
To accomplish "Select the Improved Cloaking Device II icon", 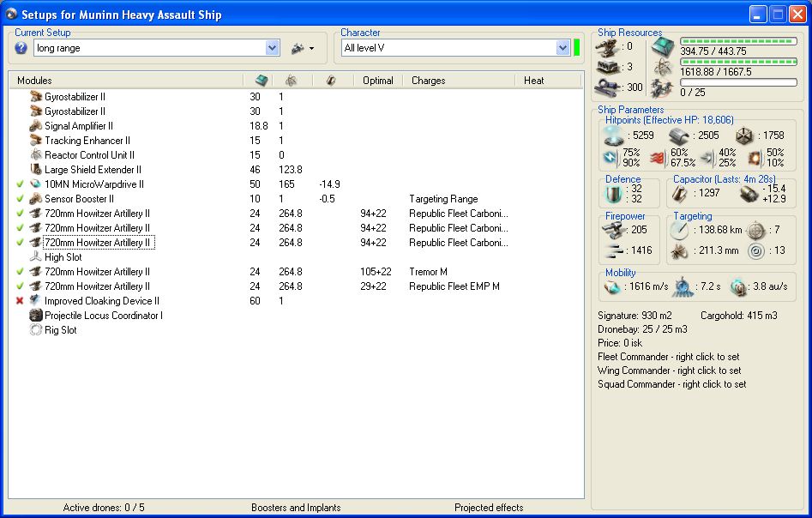I will (x=36, y=300).
